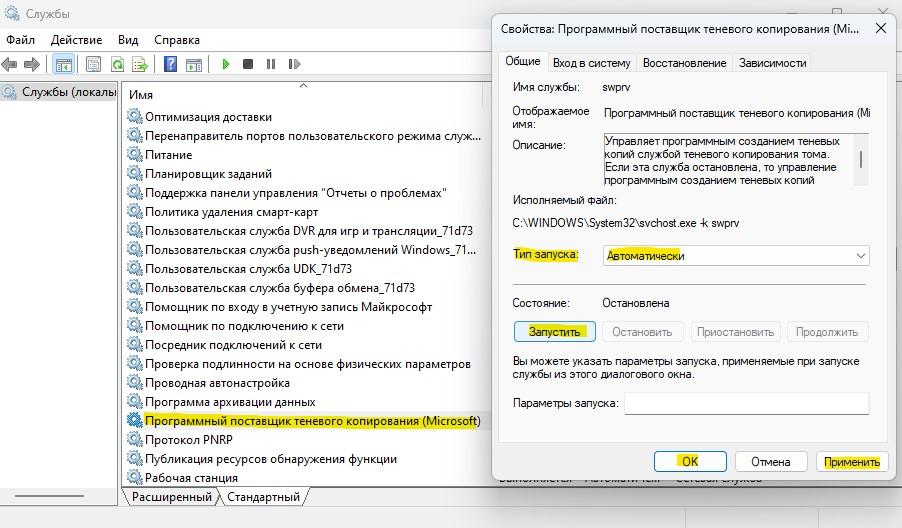Open the Вид menu

pos(128,40)
